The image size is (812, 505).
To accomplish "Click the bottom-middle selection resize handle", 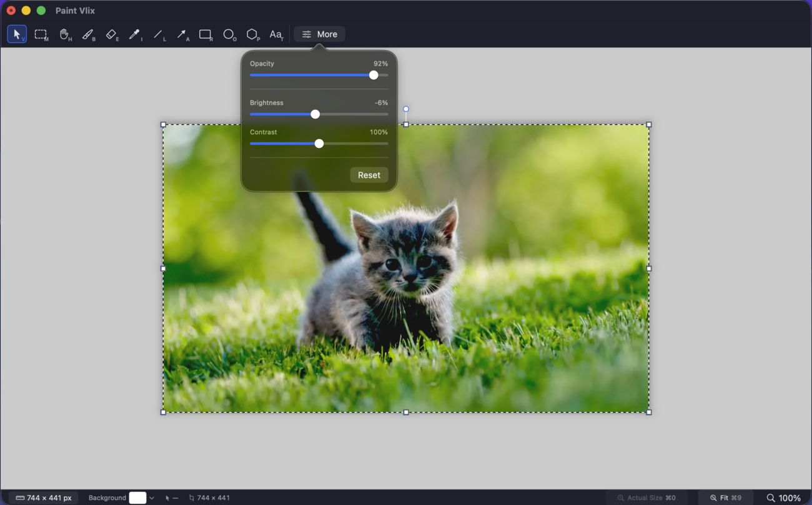I will [406, 412].
